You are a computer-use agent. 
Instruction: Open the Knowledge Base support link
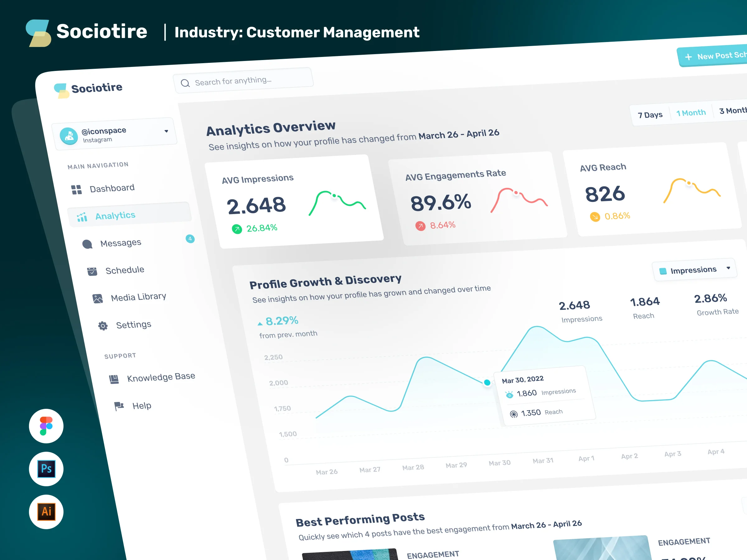coord(161,377)
